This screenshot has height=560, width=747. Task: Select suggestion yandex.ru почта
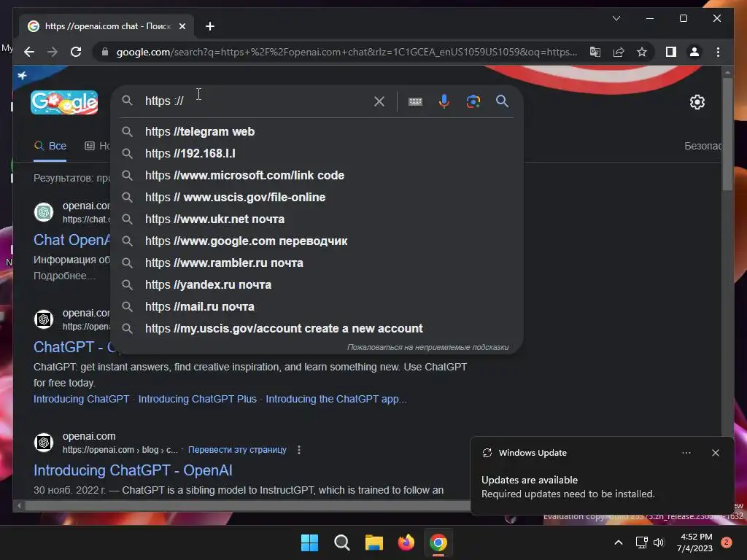(317, 285)
